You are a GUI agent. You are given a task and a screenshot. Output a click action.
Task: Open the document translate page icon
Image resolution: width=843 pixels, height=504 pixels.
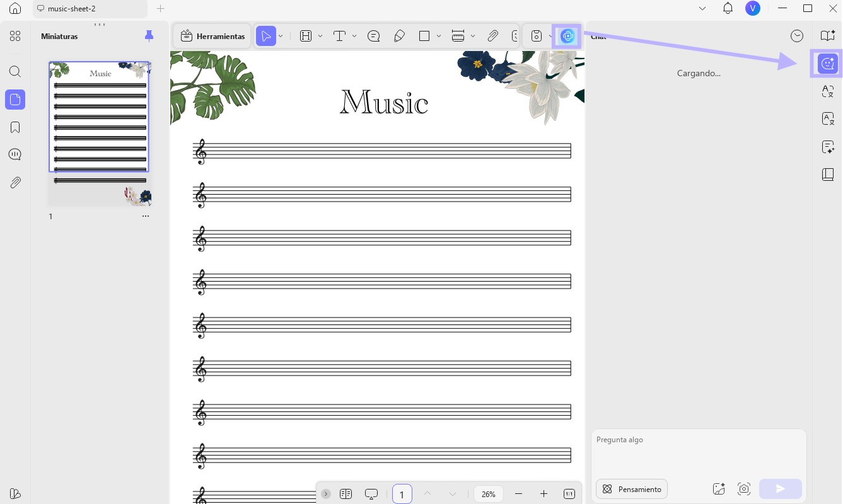pos(828,118)
